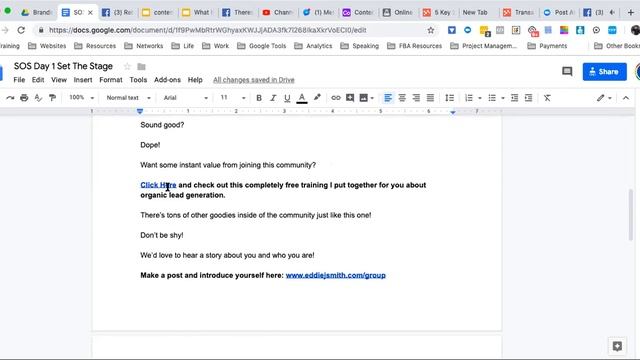Open the 100% zoom dropdown

pyautogui.click(x=81, y=98)
